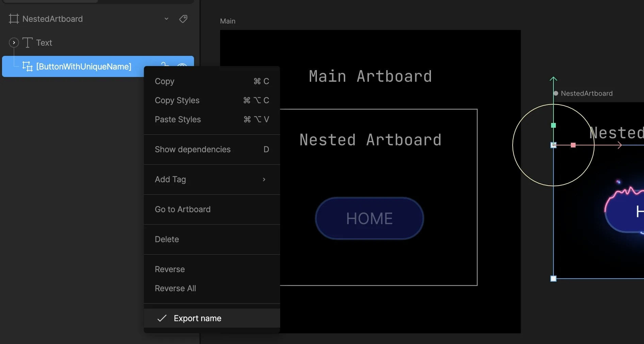Image resolution: width=644 pixels, height=344 pixels.
Task: Click the green scale handle on the gizmo
Action: [x=553, y=126]
